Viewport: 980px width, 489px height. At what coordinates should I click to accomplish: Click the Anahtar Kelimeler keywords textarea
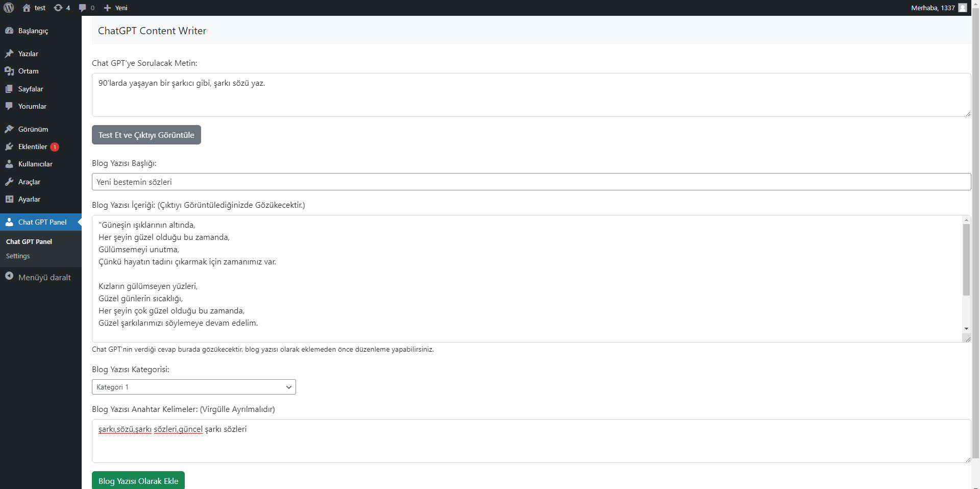pyautogui.click(x=531, y=441)
